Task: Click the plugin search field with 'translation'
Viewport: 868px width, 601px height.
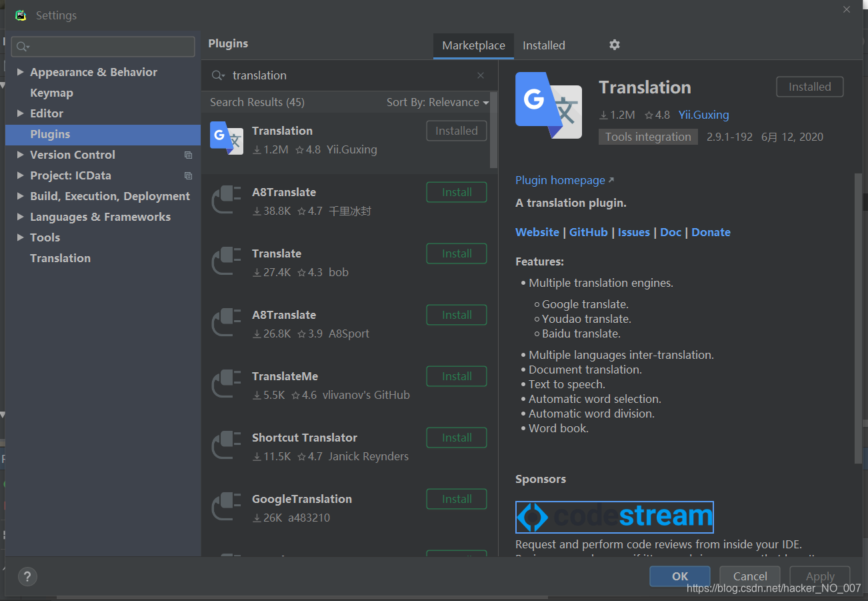Action: coord(349,75)
